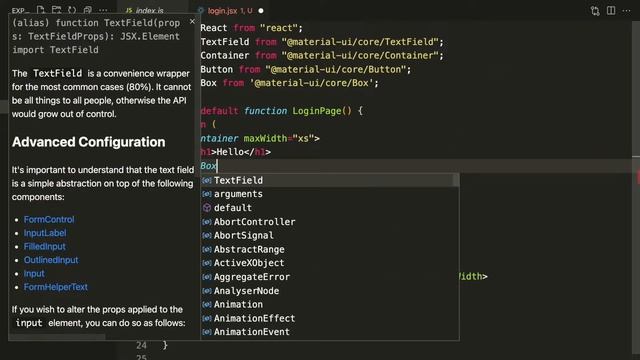The image size is (640, 360).
Task: Click the Advanced Configuration heading
Action: pos(89,142)
